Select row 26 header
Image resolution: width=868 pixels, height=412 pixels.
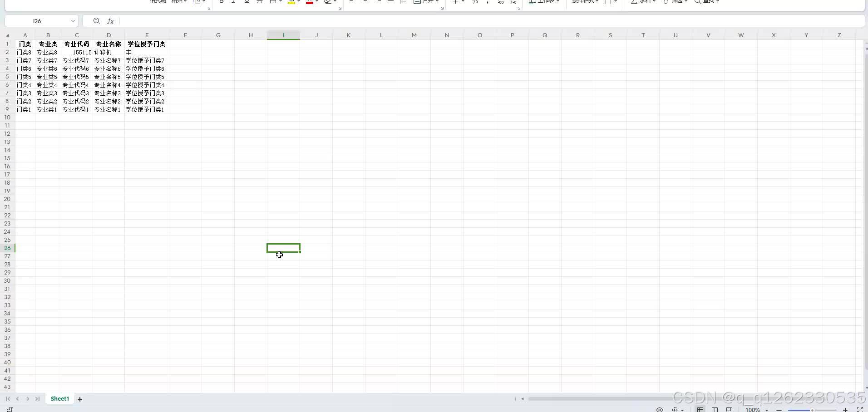[7, 248]
